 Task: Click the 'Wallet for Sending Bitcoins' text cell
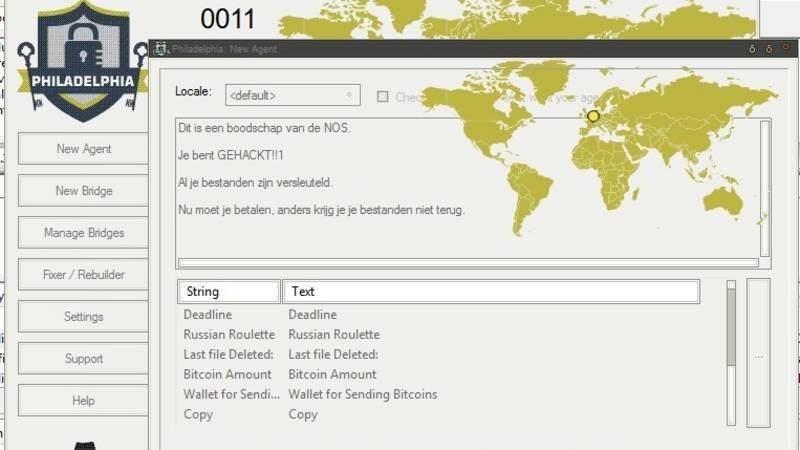coord(363,394)
